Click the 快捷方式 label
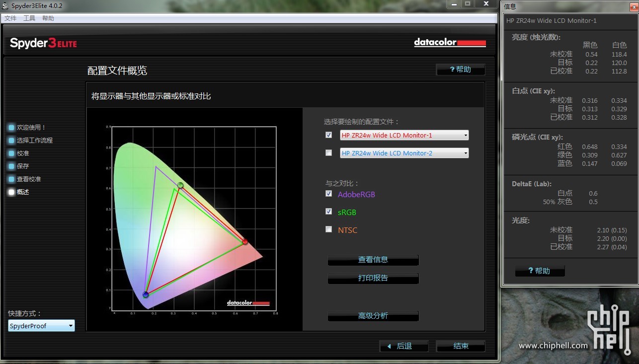The width and height of the screenshot is (639, 364). click(25, 313)
